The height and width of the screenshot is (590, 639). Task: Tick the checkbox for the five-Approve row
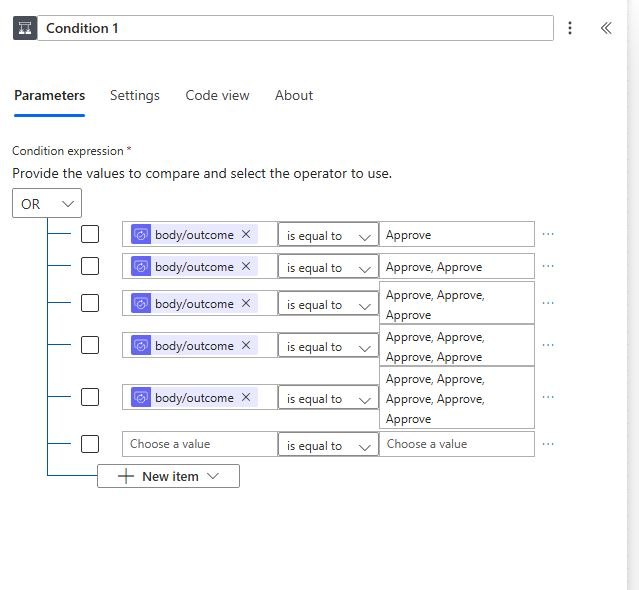coord(90,397)
